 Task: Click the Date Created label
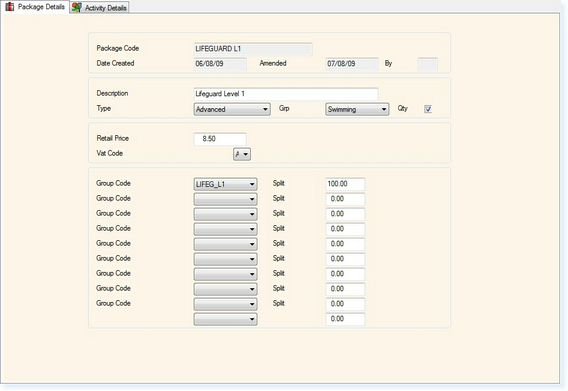pos(115,63)
